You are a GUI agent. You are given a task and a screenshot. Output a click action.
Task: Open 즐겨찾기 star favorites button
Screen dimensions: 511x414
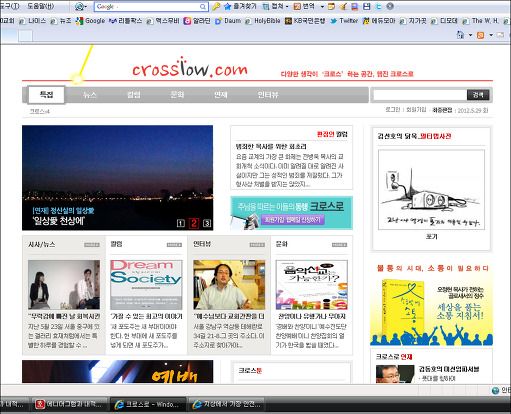[240, 6]
